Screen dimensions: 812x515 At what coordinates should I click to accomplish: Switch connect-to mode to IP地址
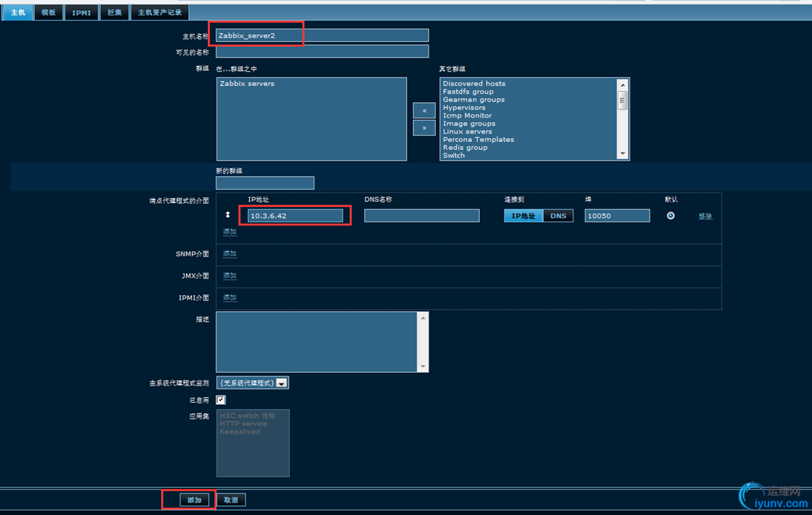pyautogui.click(x=524, y=216)
